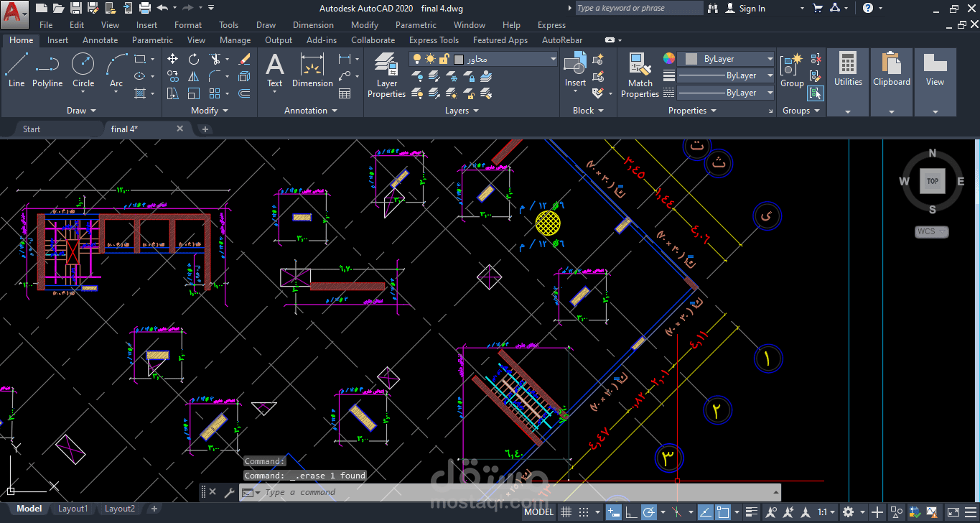The image size is (980, 523).
Task: Toggle Group Selection on/off button
Action: click(x=815, y=93)
